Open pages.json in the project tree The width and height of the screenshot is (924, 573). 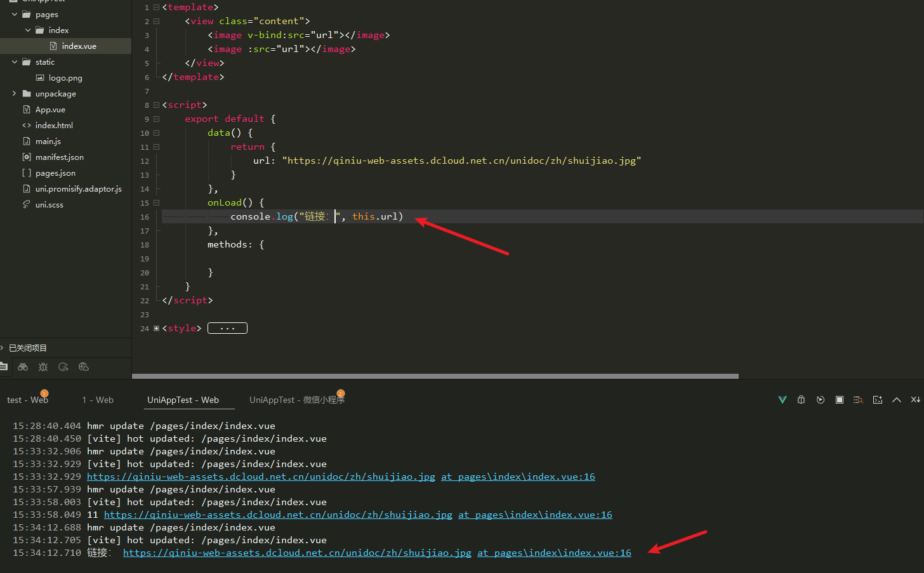pyautogui.click(x=55, y=173)
